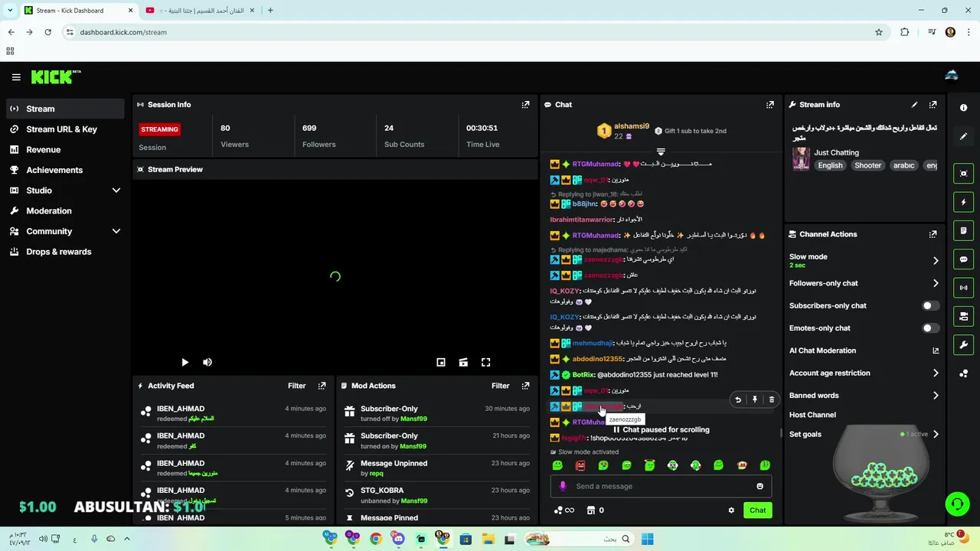Expand the Studio sidebar menu
The height and width of the screenshot is (551, 980).
pos(116,191)
